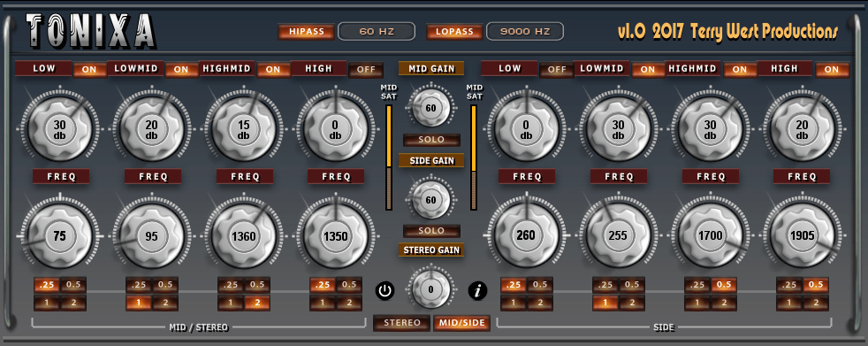Click FREQ label under Mid LOW gain knob
Image resolution: width=868 pixels, height=346 pixels.
(60, 176)
